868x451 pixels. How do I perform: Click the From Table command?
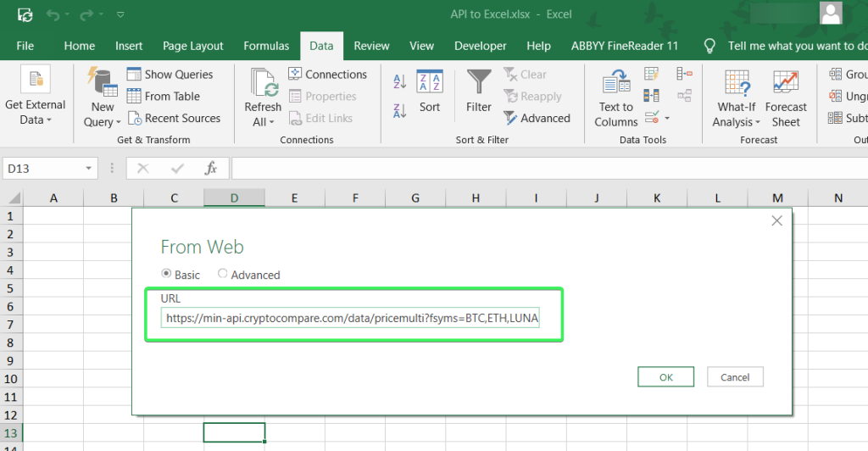(x=164, y=97)
